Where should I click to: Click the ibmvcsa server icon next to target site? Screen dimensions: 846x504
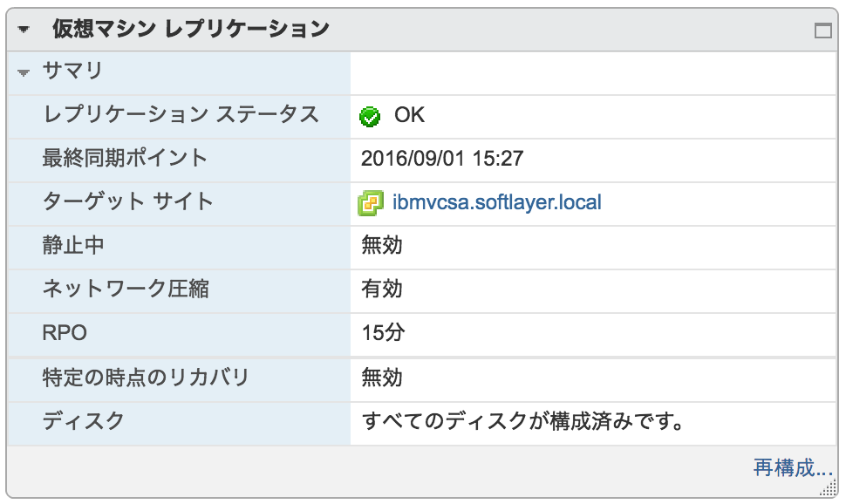(x=370, y=201)
